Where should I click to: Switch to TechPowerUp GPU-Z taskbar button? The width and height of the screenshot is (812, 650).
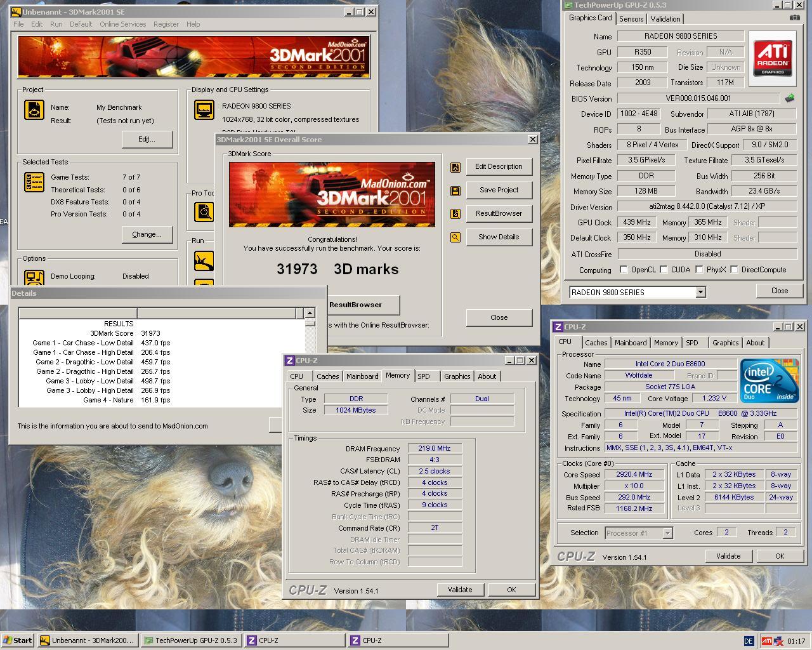pos(191,640)
